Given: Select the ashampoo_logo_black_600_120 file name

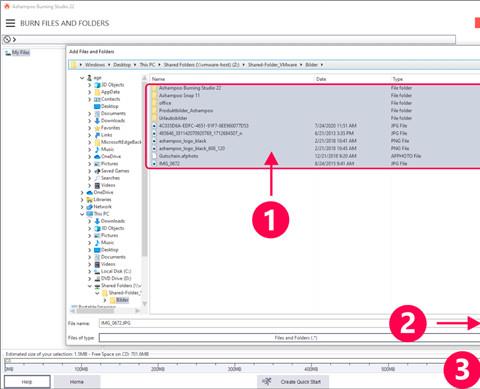Looking at the screenshot, I should (192, 148).
